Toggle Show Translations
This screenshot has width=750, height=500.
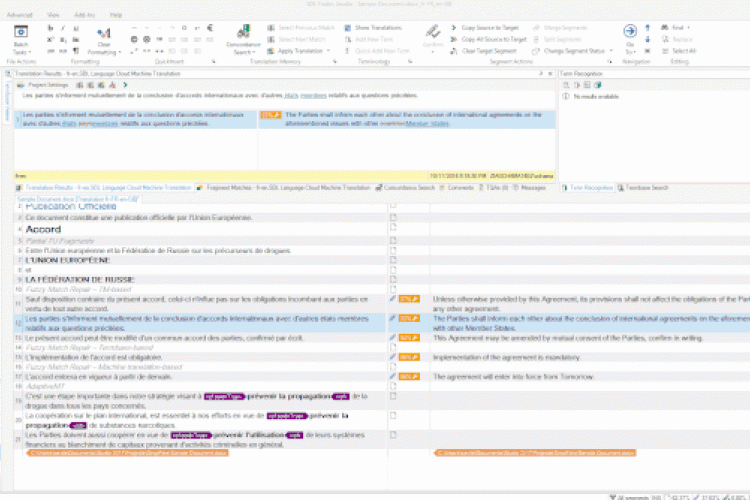374,28
